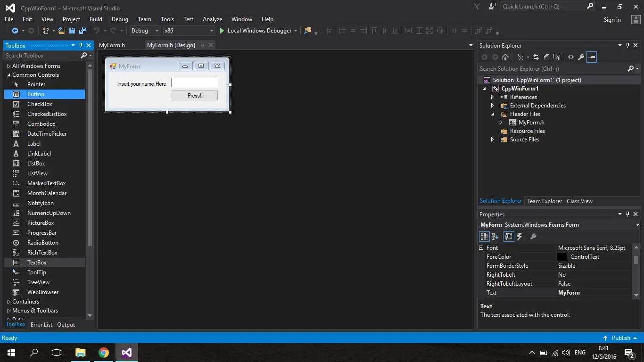Toggle auto-hide pin on Properties panel
The image size is (644, 362).
627,214
